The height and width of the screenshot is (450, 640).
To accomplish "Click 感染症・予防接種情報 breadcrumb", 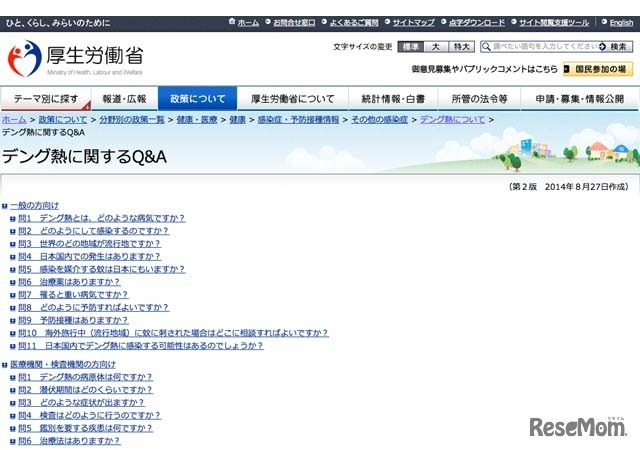I will pos(298,120).
